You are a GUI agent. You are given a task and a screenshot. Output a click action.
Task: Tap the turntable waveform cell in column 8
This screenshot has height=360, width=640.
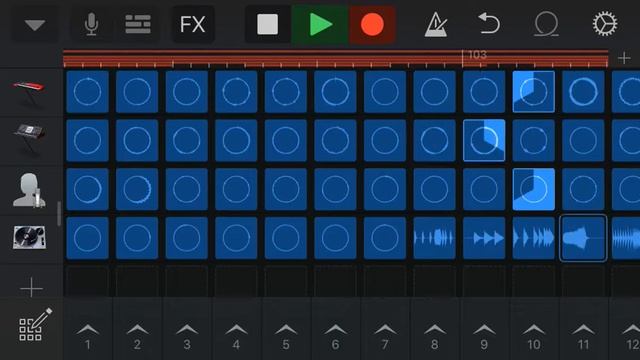pos(434,238)
